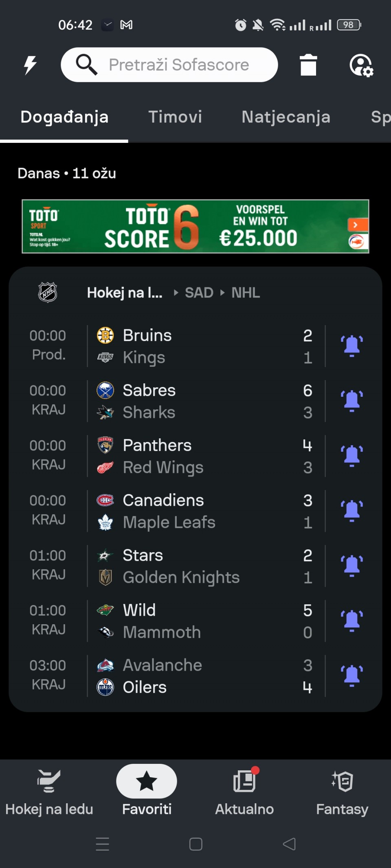
Task: Switch to the Natjecanja tab
Action: (x=286, y=117)
